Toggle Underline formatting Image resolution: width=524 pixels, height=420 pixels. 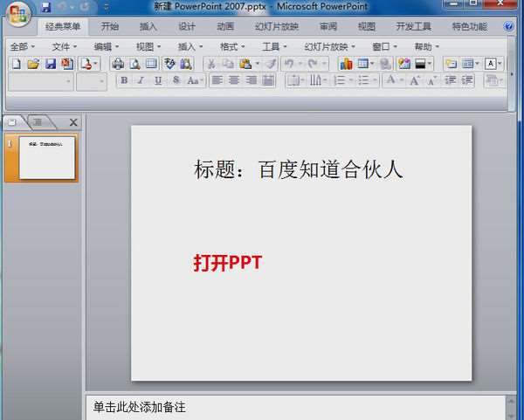pyautogui.click(x=158, y=80)
